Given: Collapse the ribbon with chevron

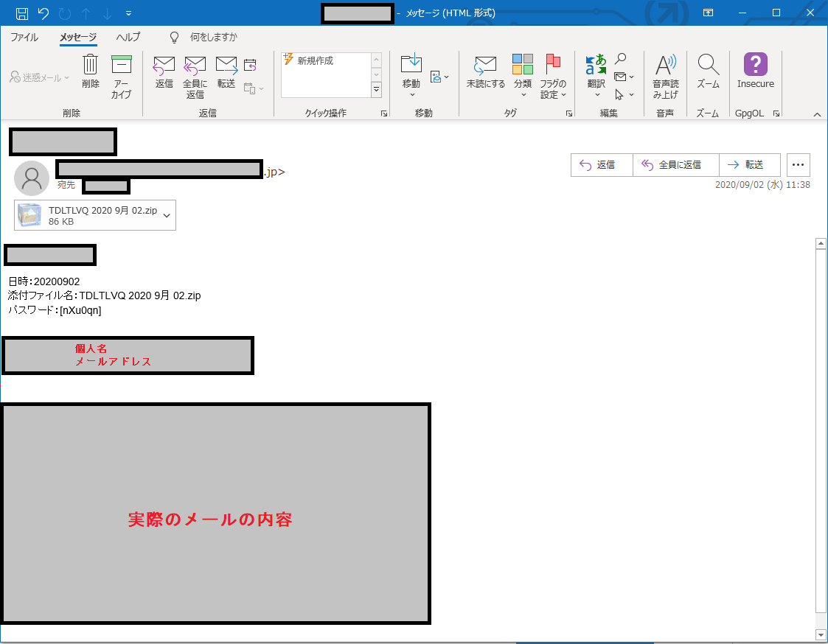Looking at the screenshot, I should tap(817, 114).
